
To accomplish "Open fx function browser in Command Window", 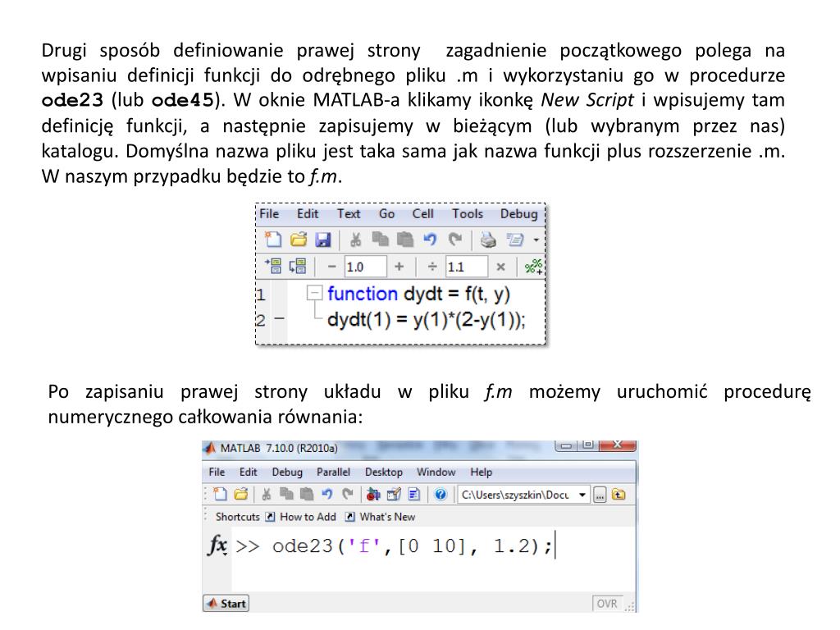I will (x=217, y=546).
